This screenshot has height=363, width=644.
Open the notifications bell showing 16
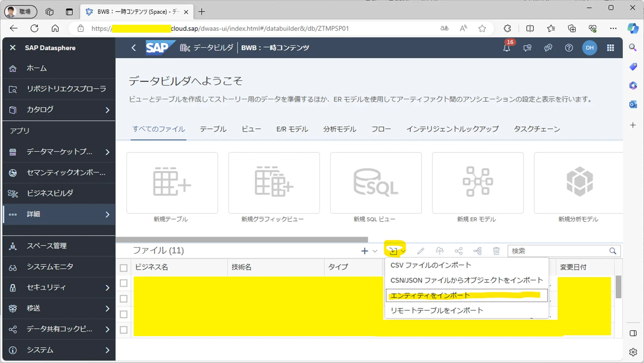pos(507,48)
